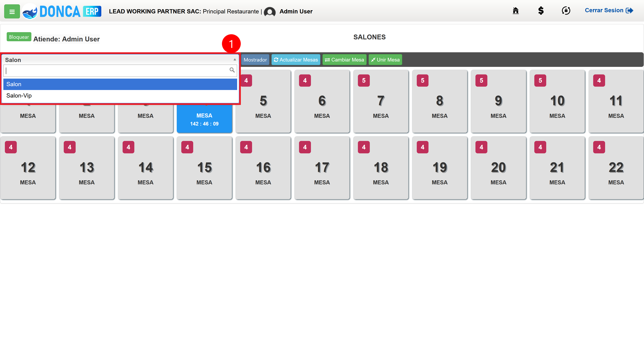644x362 pixels.
Task: Open Mesa 7
Action: [x=381, y=101]
